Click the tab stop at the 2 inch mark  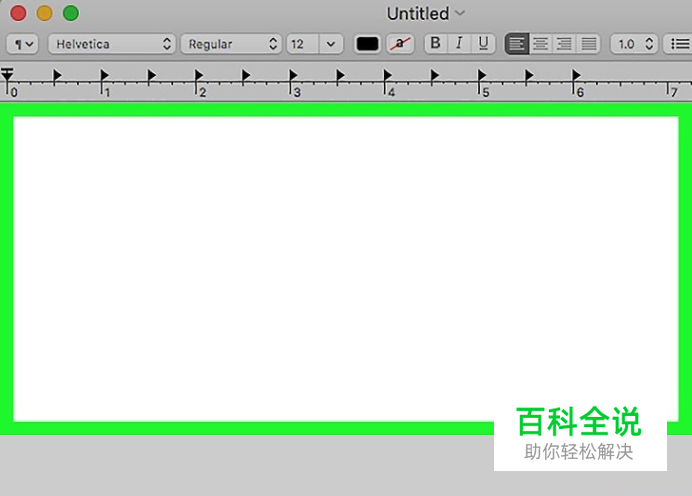click(x=199, y=75)
